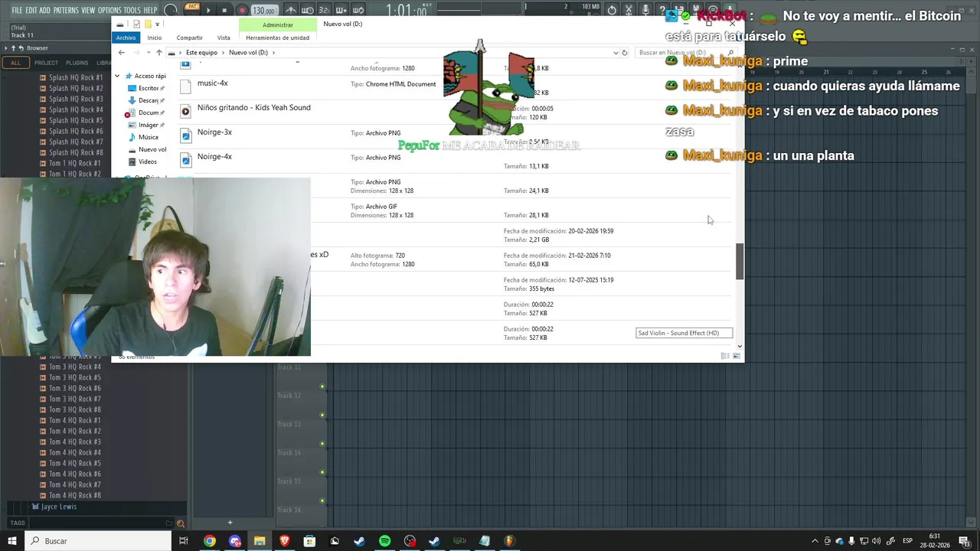
Task: Switch Explorer to large icons view
Action: click(x=737, y=356)
